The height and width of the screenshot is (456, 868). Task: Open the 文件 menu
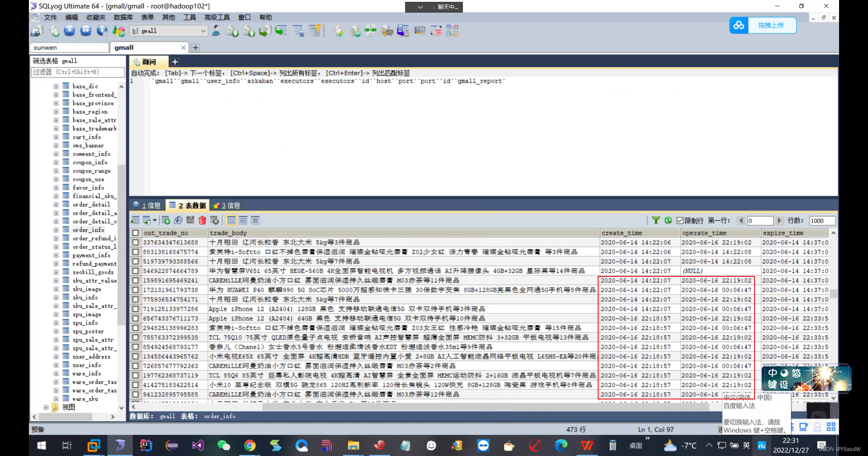pos(50,17)
